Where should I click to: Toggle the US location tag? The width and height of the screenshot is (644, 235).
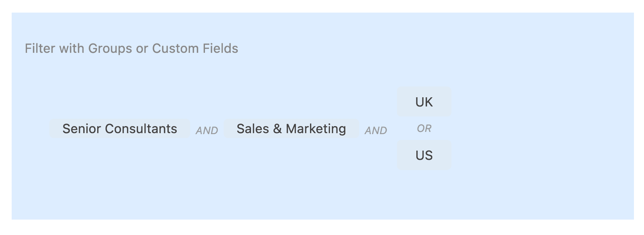click(x=424, y=155)
